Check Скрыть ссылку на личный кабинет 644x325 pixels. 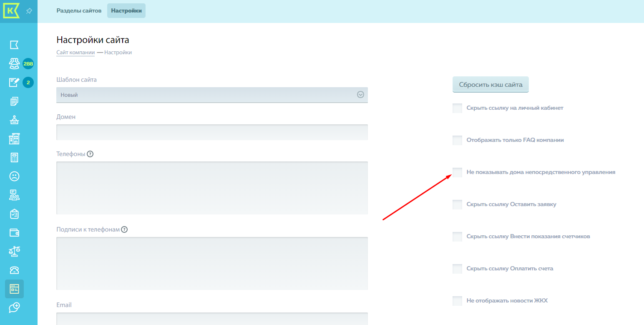(x=457, y=108)
